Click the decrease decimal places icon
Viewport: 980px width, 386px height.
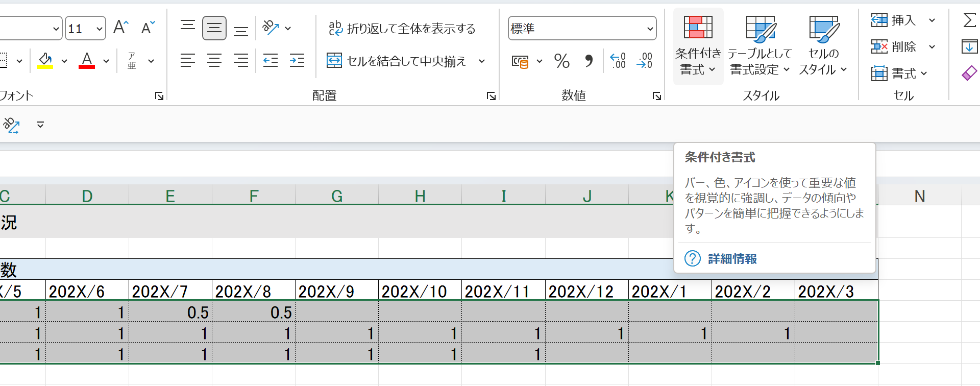click(x=645, y=61)
